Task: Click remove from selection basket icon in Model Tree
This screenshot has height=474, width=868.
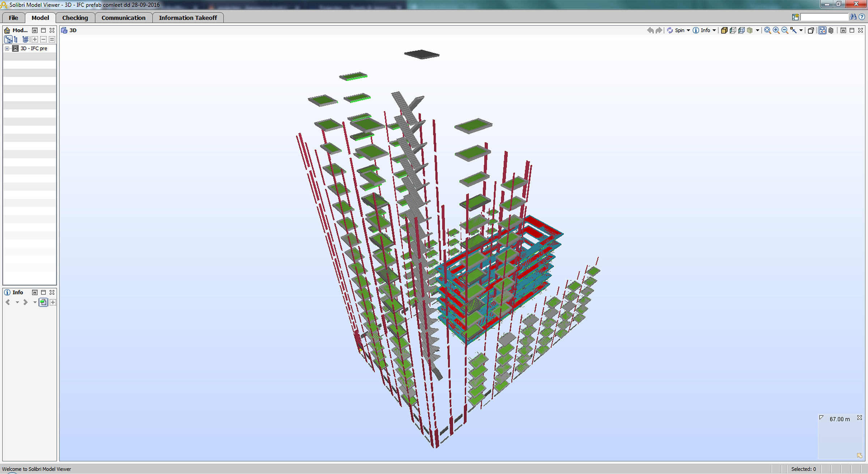Action: pos(43,39)
